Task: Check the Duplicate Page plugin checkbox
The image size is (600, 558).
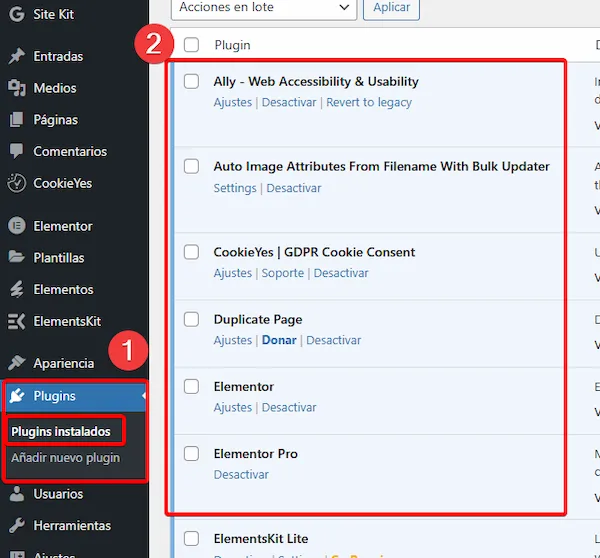Action: (191, 319)
